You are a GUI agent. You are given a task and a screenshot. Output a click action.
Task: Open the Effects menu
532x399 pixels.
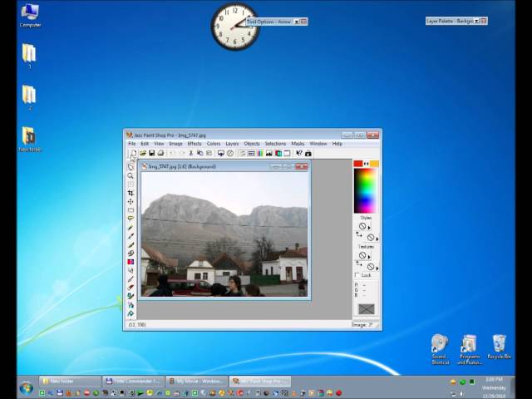[x=195, y=144]
